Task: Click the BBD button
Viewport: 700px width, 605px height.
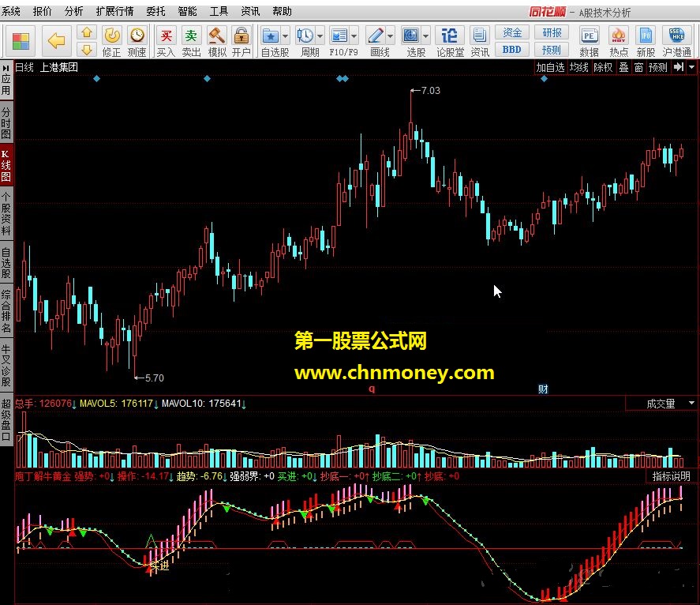Action: (512, 50)
